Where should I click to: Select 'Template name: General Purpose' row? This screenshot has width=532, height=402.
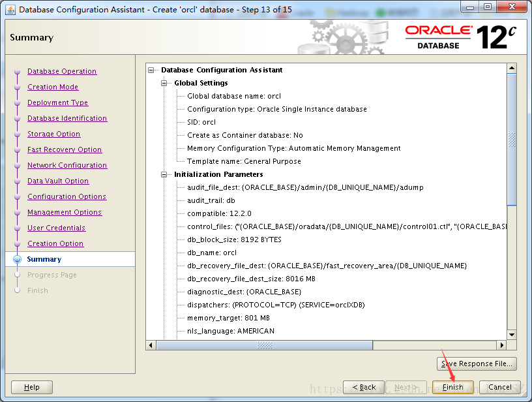click(244, 161)
